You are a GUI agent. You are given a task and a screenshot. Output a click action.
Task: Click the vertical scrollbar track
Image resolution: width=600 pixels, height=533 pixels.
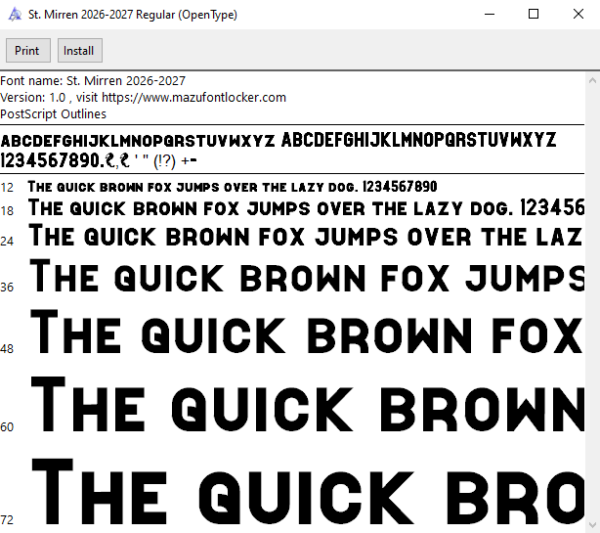(x=592, y=302)
